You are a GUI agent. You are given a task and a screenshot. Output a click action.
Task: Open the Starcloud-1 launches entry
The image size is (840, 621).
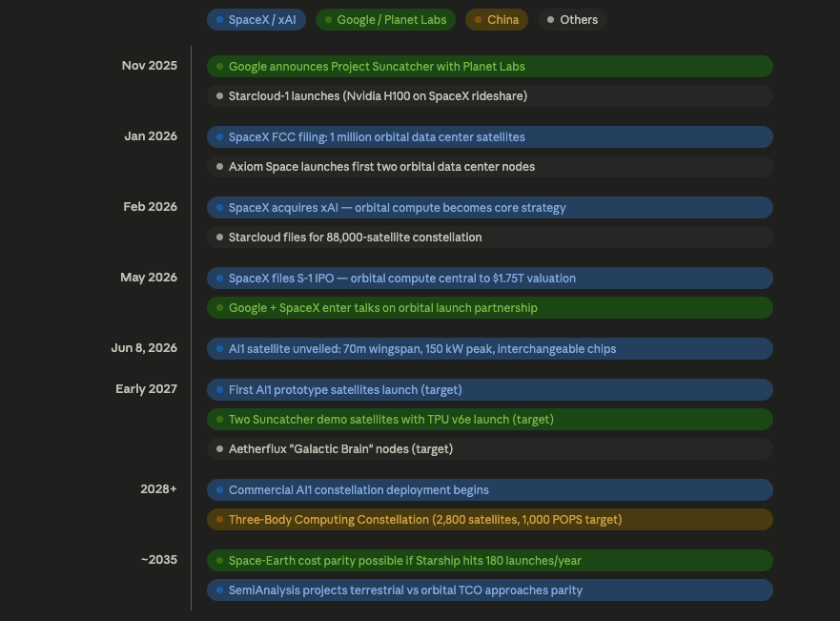(490, 96)
